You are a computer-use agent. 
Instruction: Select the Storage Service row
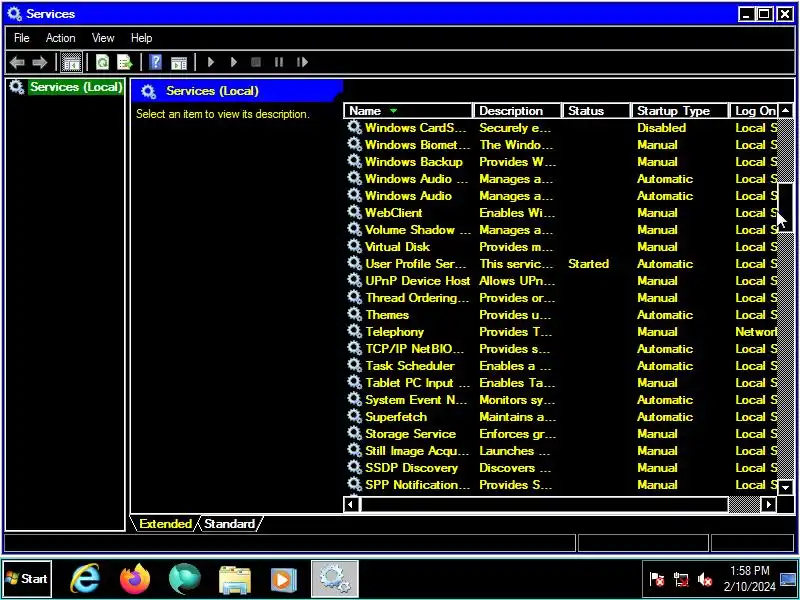(561, 434)
